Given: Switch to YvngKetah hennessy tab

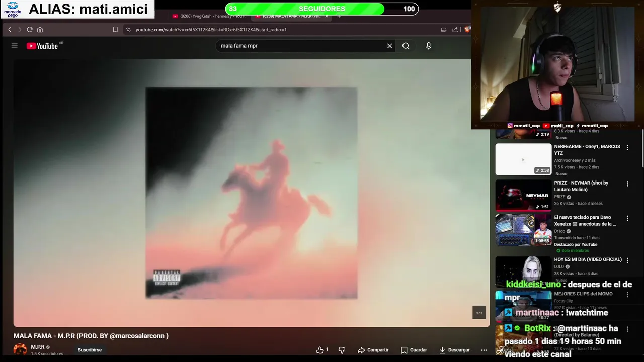Looking at the screenshot, I should point(209,16).
